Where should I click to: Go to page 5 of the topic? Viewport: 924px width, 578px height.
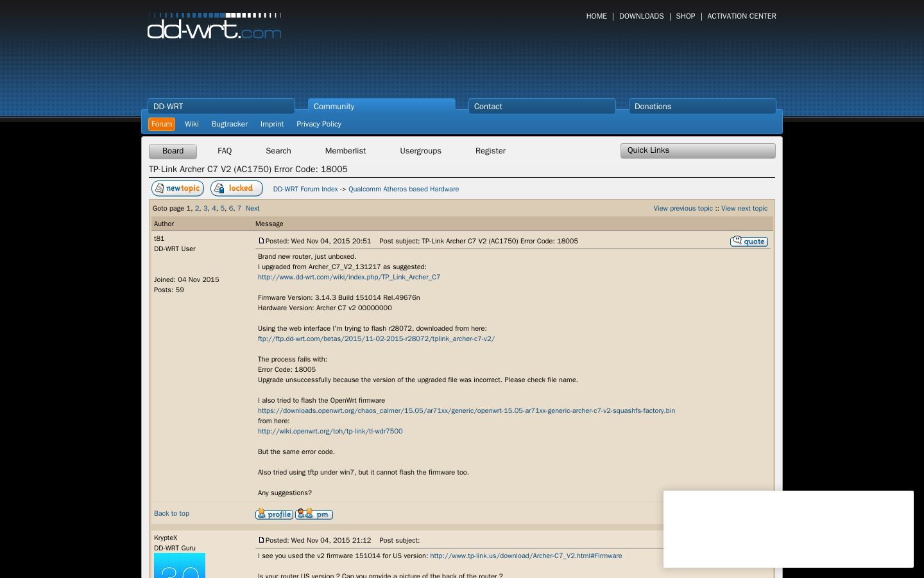point(222,208)
